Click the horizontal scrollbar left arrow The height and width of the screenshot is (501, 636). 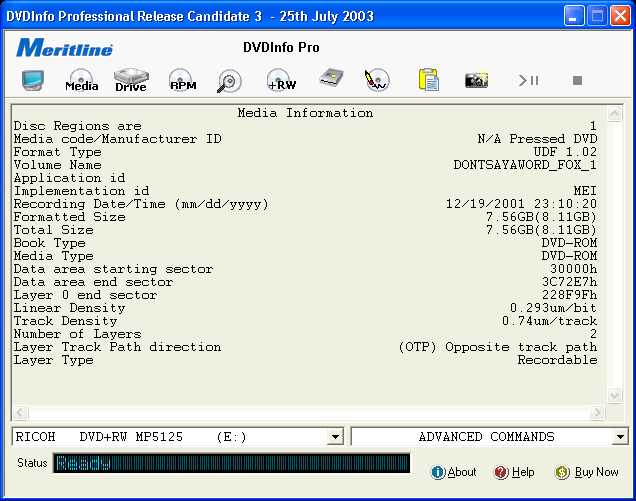click(x=20, y=413)
